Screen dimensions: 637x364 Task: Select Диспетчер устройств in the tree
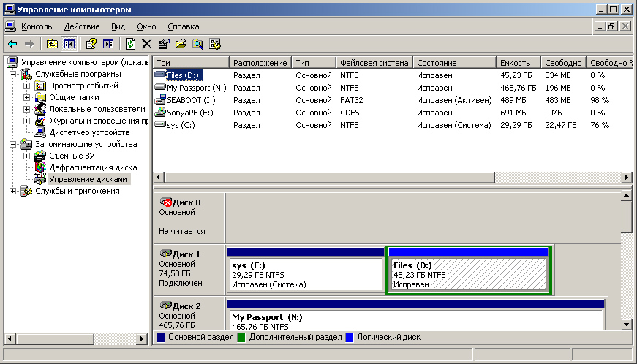(88, 133)
